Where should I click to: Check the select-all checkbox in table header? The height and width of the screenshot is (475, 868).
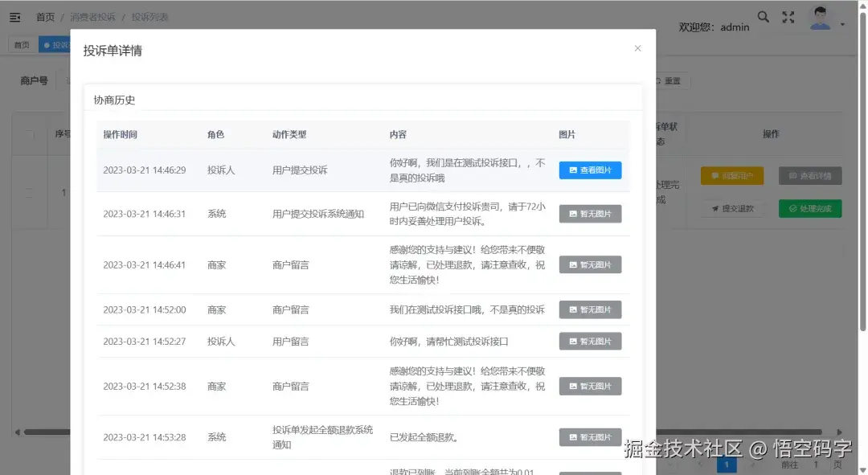click(29, 134)
